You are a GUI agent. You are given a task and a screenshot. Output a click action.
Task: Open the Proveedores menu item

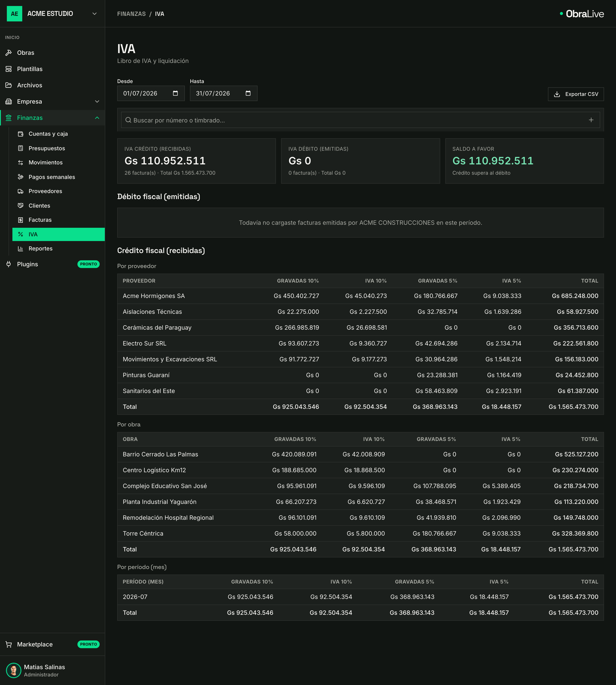click(x=59, y=191)
